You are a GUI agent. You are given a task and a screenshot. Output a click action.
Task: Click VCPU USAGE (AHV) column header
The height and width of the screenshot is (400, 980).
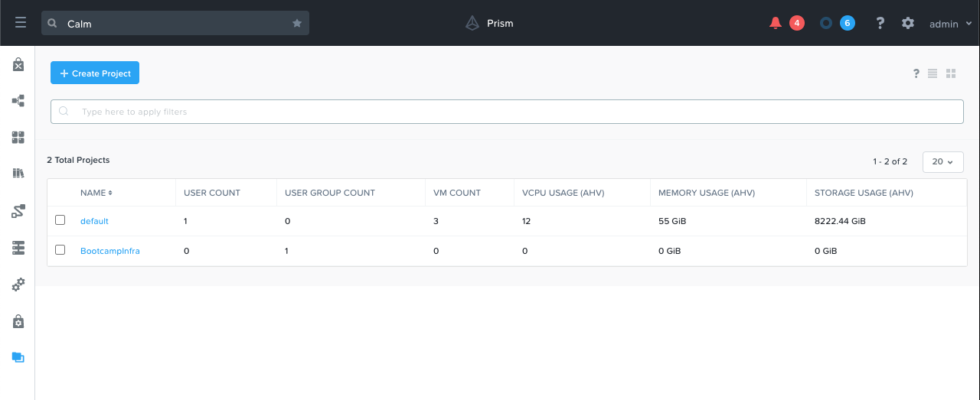click(x=563, y=193)
